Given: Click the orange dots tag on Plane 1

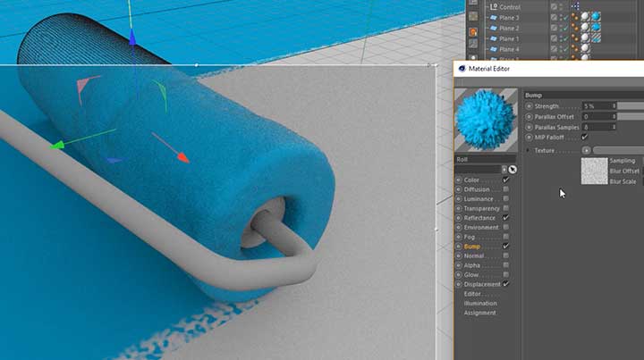Looking at the screenshot, I should pyautogui.click(x=574, y=38).
